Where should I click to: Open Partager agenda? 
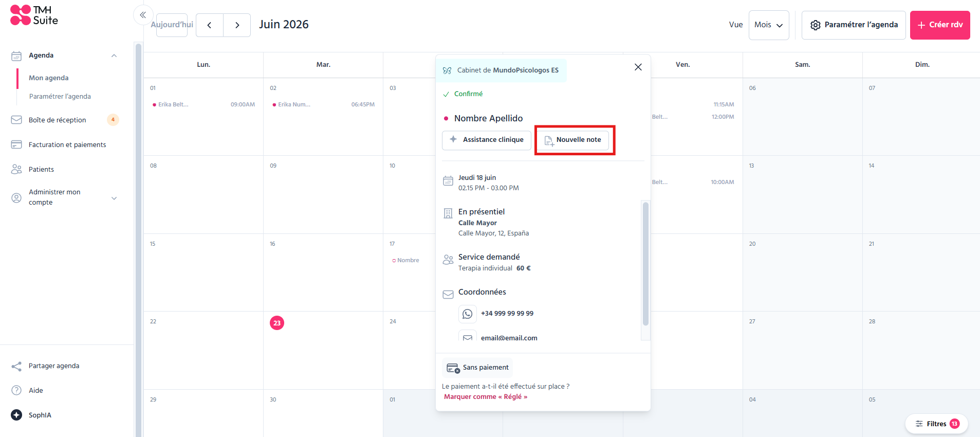point(54,366)
